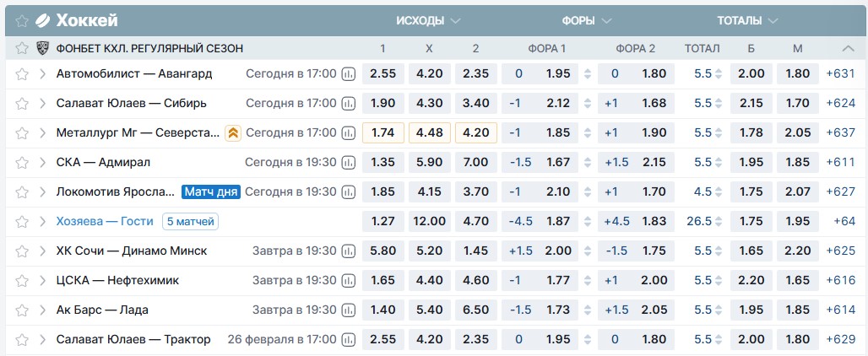Star the ФОНБЕТ КХЛ Регулярный сезон league

(22, 48)
